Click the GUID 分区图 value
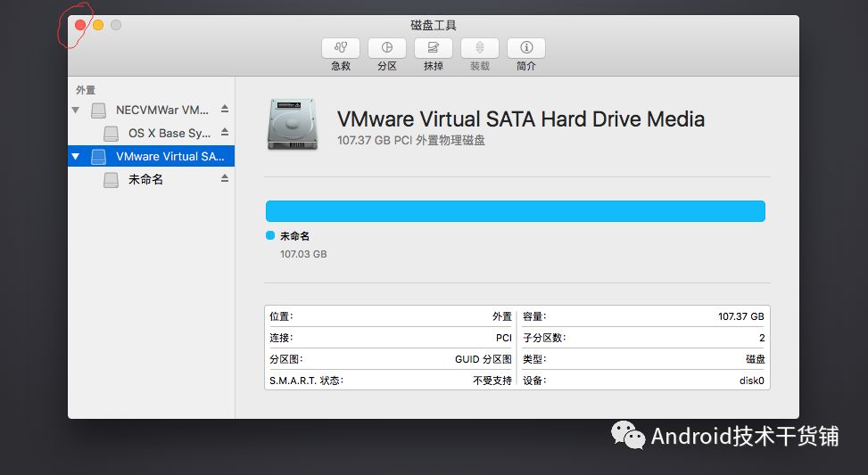Screen dimensions: 868x475 (484, 359)
